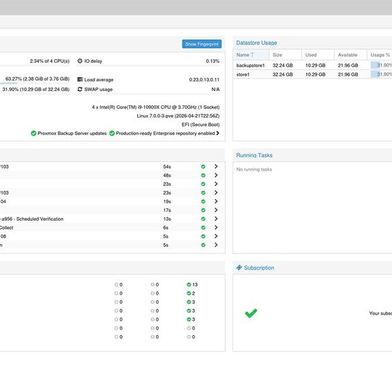Click the SWAP usage value N/A

(x=216, y=89)
